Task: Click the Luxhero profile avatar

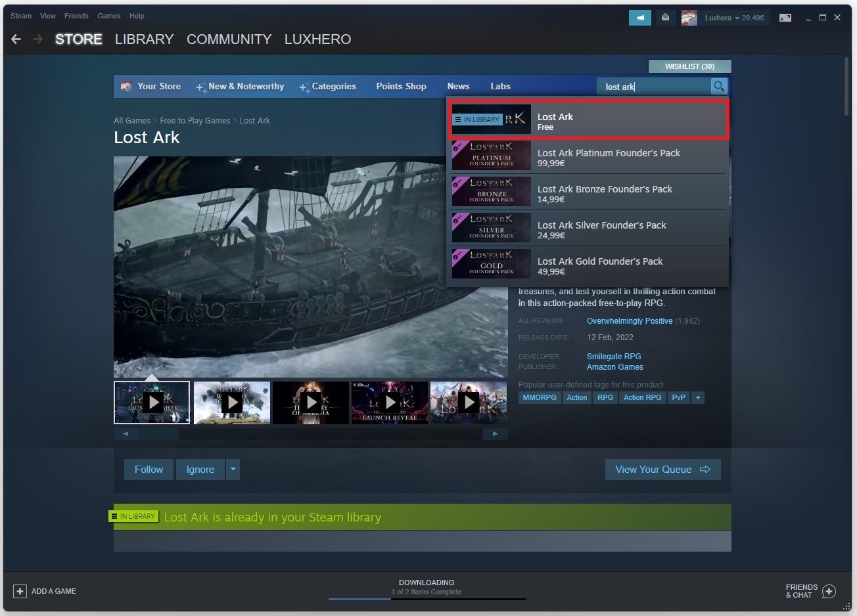Action: tap(689, 18)
